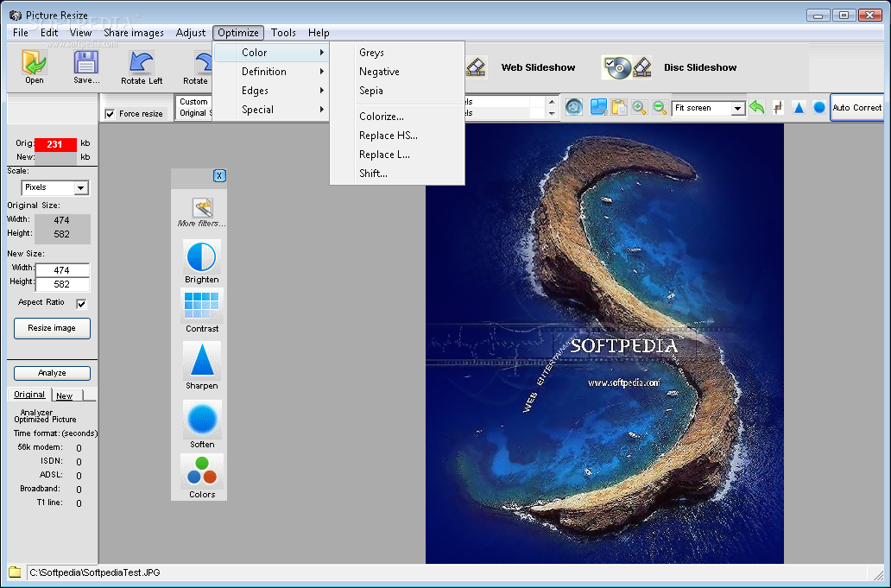Click the New Size Width input field
This screenshot has height=588, width=891.
click(x=62, y=270)
